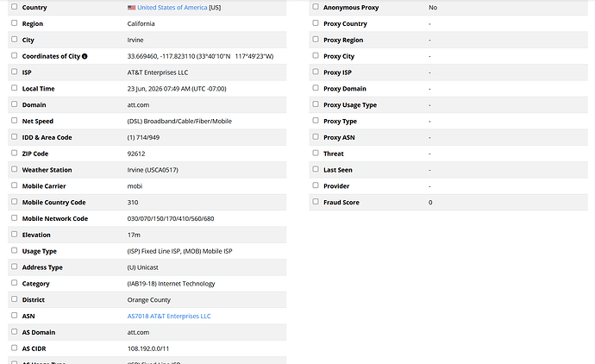The width and height of the screenshot is (595, 364).
Task: Click the Weather Station value Irvine (USCA0517)
Action: click(x=153, y=170)
